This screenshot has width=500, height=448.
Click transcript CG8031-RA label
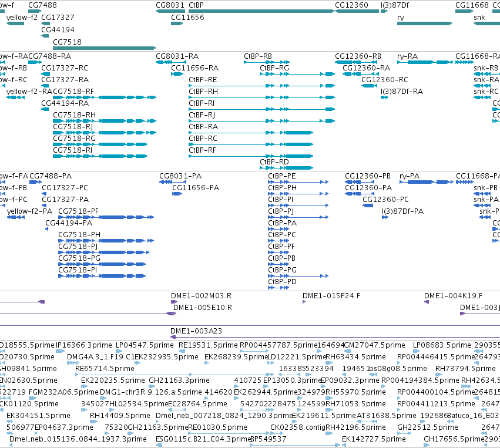177,56
